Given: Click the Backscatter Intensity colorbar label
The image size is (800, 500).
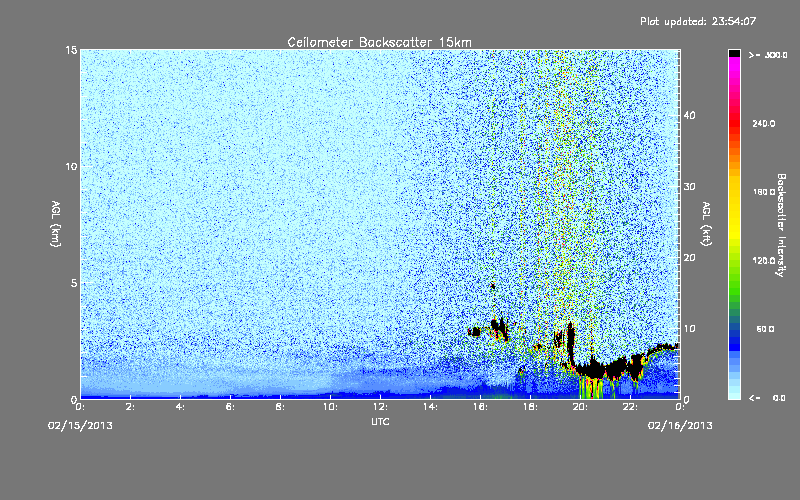Looking at the screenshot, I should pos(781,225).
